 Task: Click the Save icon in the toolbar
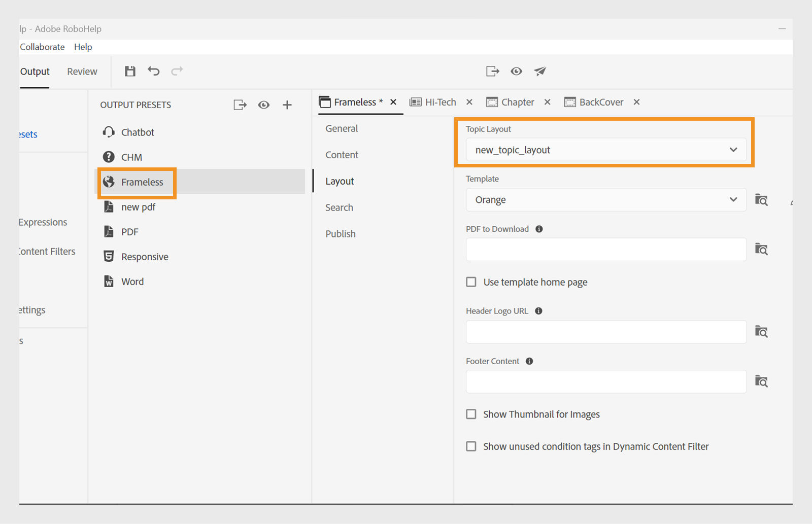pos(130,71)
